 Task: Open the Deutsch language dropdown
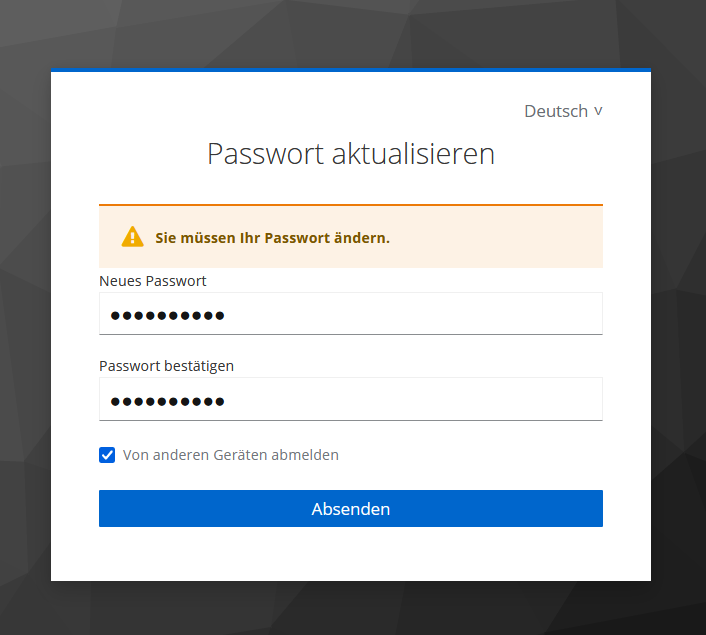pyautogui.click(x=556, y=111)
